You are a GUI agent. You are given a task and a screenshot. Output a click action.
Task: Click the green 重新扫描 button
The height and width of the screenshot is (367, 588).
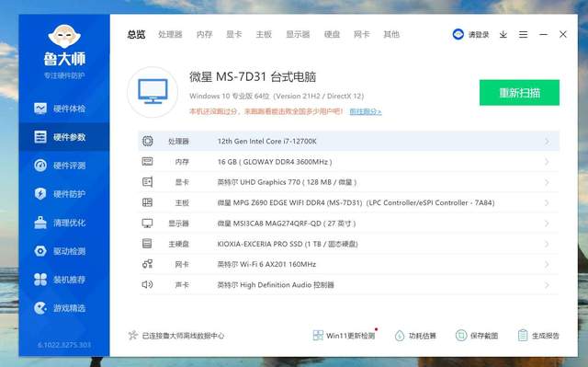click(519, 93)
